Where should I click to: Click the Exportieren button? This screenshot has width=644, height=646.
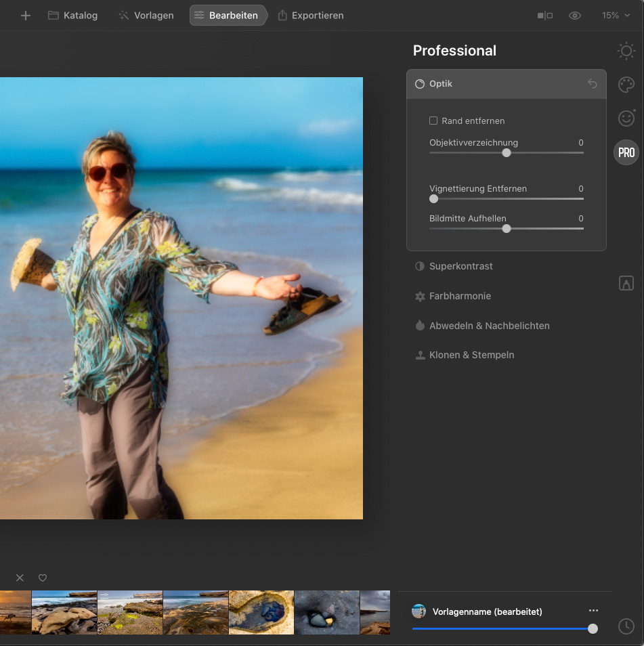tap(311, 16)
